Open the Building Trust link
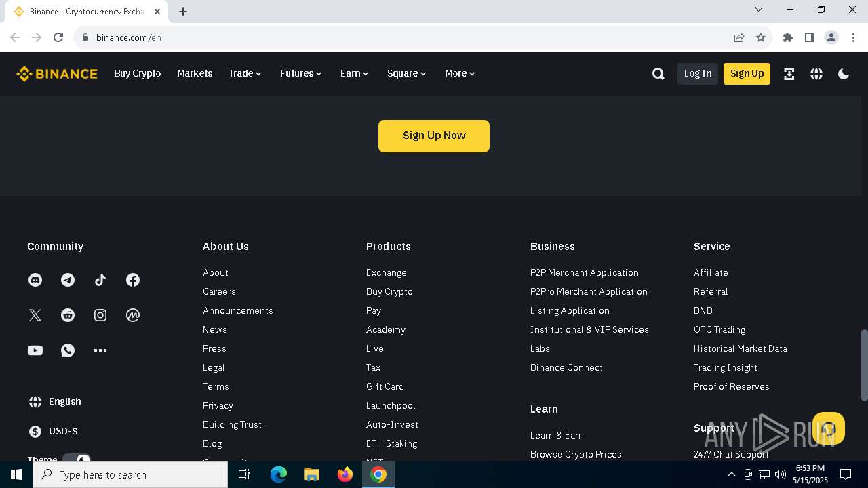 [232, 424]
